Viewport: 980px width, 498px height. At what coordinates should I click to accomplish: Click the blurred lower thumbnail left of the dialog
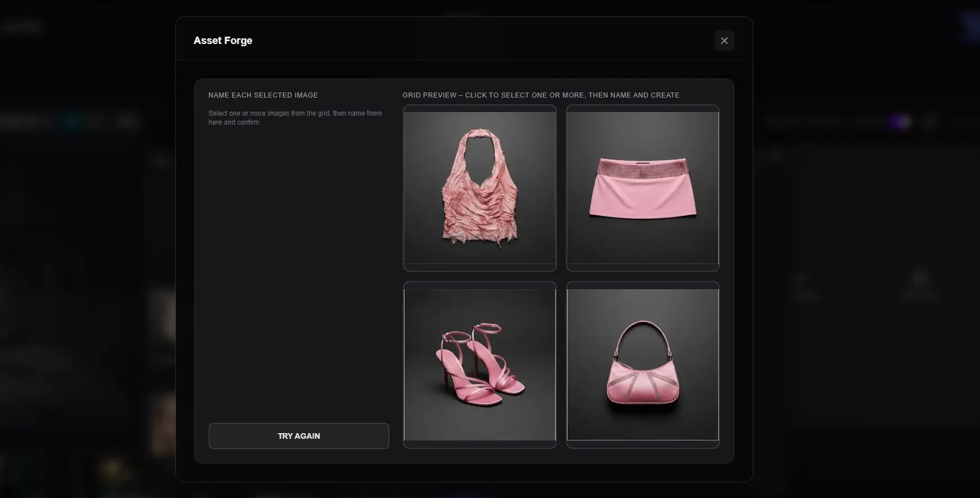(163, 423)
